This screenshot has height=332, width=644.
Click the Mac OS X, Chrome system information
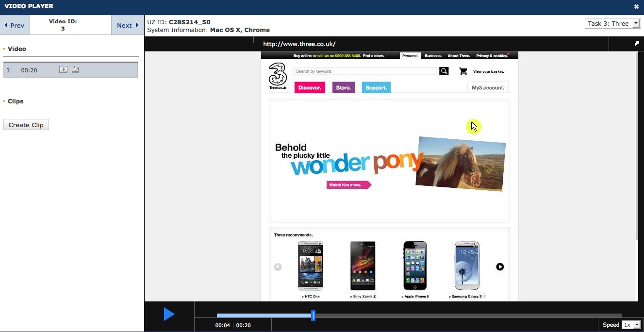(x=240, y=30)
